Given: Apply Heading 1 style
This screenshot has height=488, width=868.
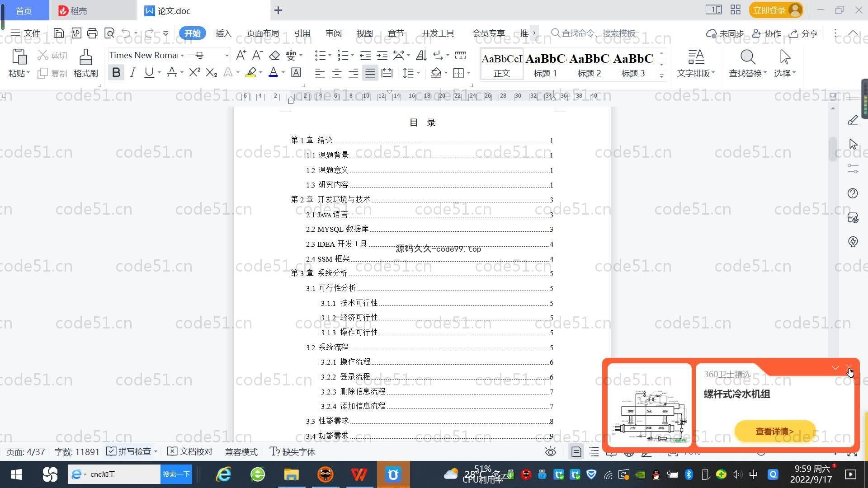Looking at the screenshot, I should (545, 64).
